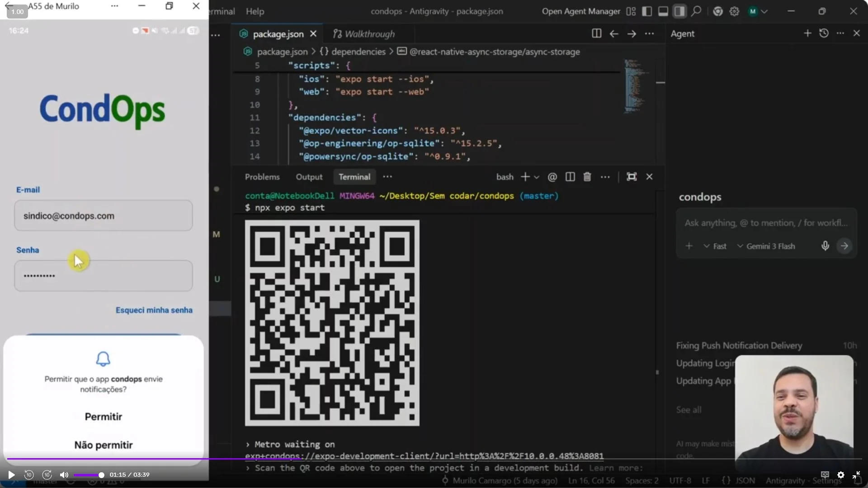Open terminal more actions ellipsis
868x488 pixels.
[605, 177]
